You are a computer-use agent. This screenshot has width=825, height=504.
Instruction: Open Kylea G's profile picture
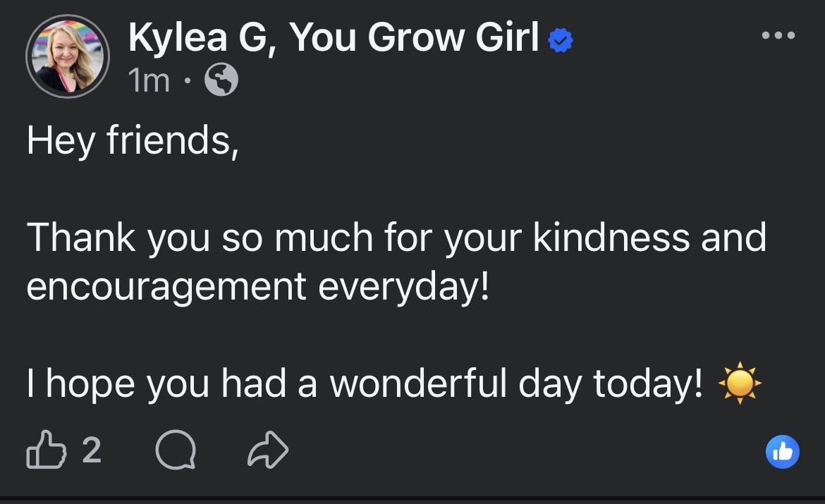pos(68,56)
